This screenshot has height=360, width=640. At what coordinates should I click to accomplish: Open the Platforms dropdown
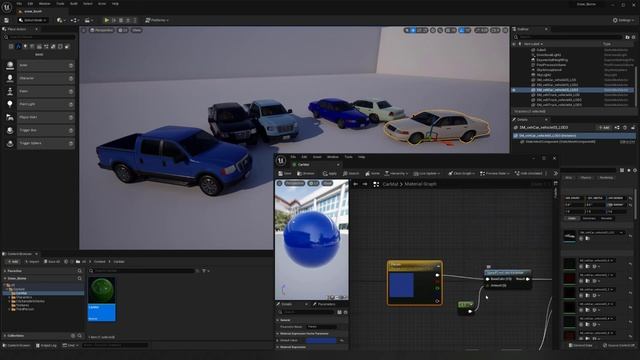point(157,20)
